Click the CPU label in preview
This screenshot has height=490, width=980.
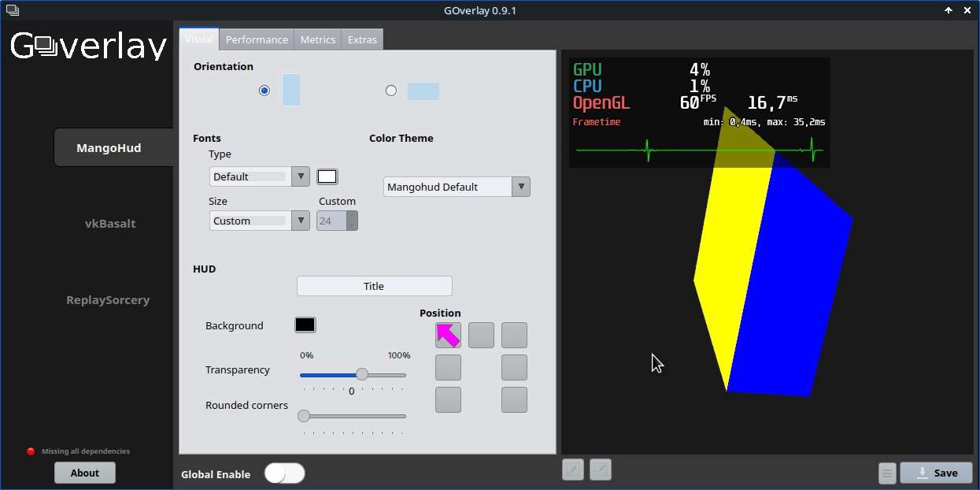point(587,86)
